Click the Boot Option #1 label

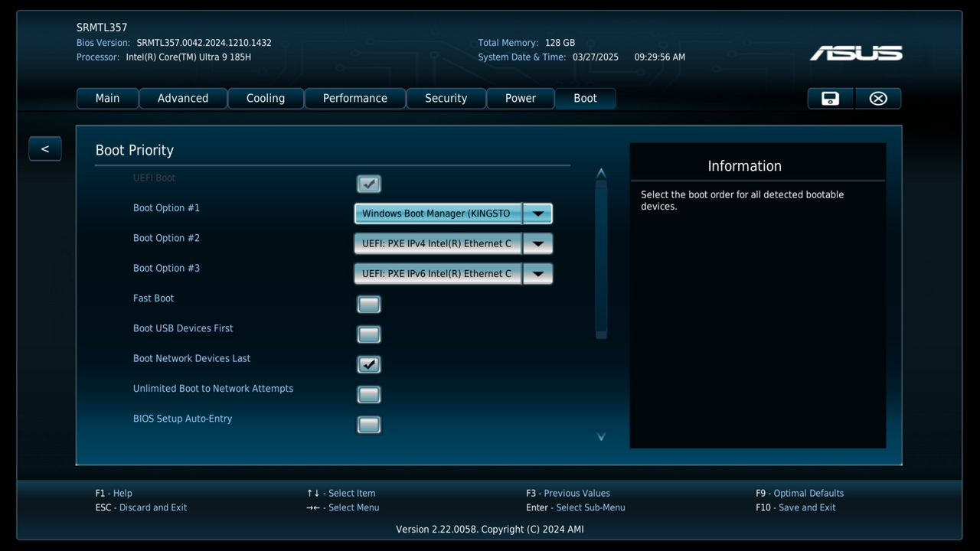point(166,208)
